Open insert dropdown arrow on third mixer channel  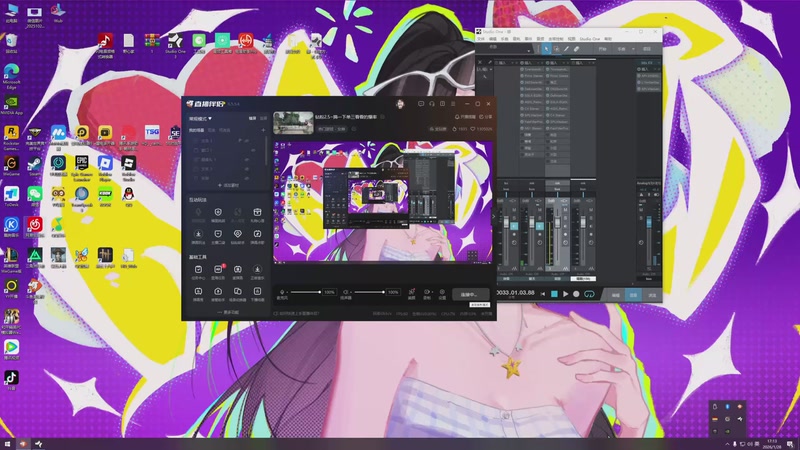564,63
